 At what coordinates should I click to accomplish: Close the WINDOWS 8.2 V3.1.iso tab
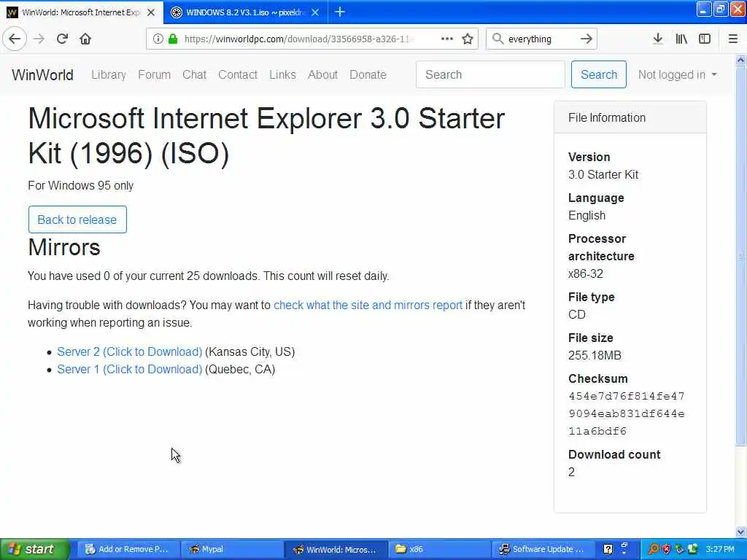pos(315,12)
